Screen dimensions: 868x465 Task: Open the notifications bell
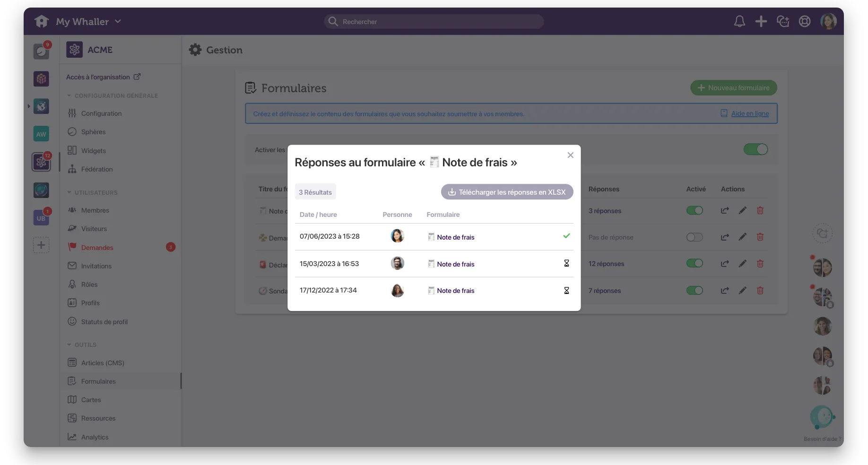pyautogui.click(x=739, y=21)
